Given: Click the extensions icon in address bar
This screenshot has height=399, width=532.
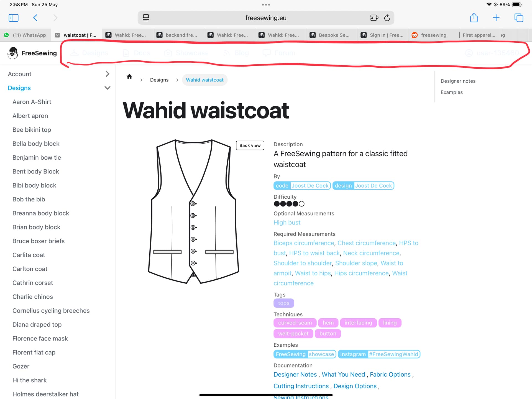Looking at the screenshot, I should pos(374,18).
